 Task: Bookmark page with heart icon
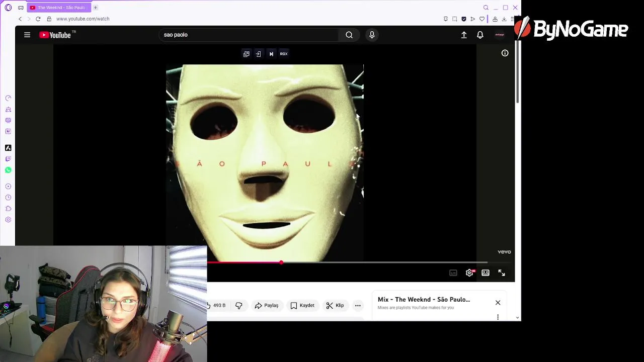481,19
